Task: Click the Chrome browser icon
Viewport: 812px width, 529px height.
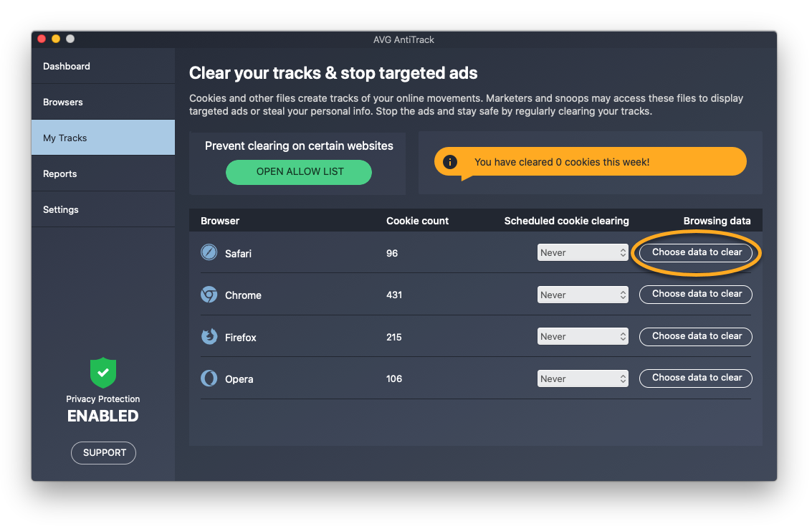Action: tap(209, 295)
